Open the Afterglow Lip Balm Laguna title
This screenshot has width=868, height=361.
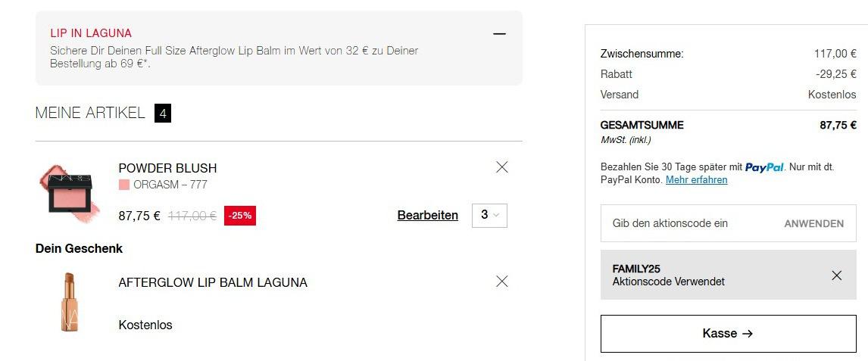tap(213, 282)
